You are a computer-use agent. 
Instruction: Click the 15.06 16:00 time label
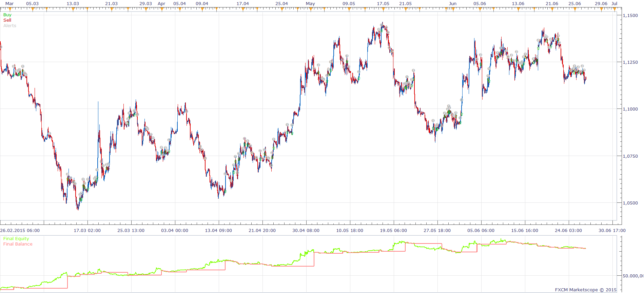point(525,231)
